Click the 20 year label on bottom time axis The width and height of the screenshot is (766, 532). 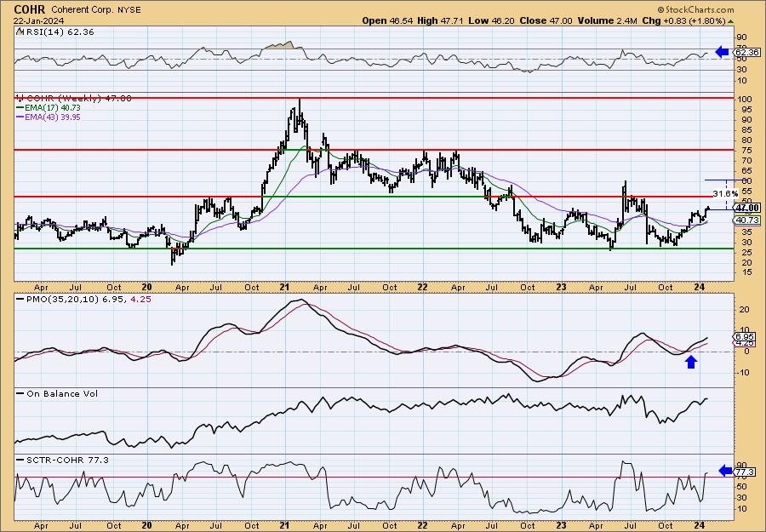point(146,526)
